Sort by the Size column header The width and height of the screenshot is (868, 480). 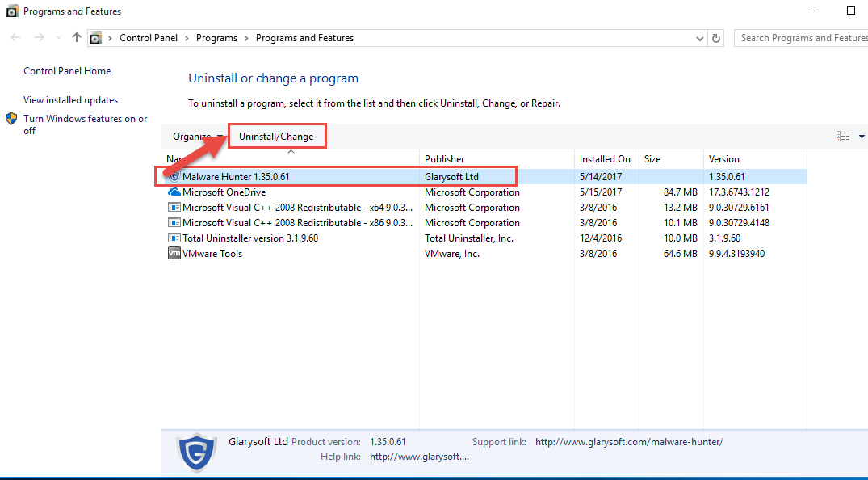(671, 159)
